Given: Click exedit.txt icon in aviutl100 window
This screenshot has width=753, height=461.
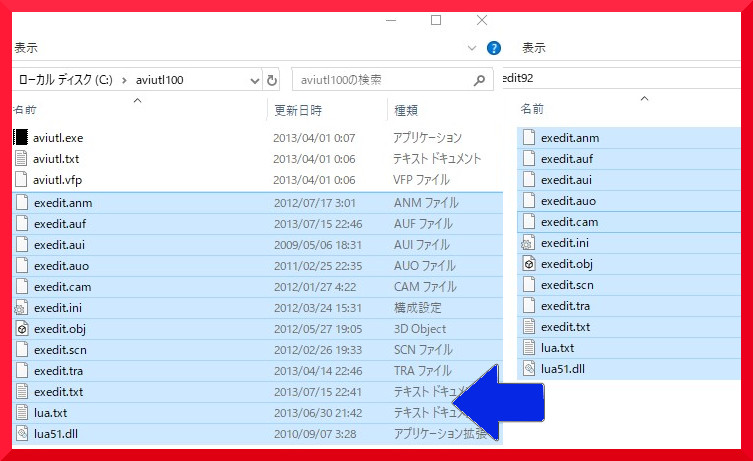Looking at the screenshot, I should tap(22, 392).
